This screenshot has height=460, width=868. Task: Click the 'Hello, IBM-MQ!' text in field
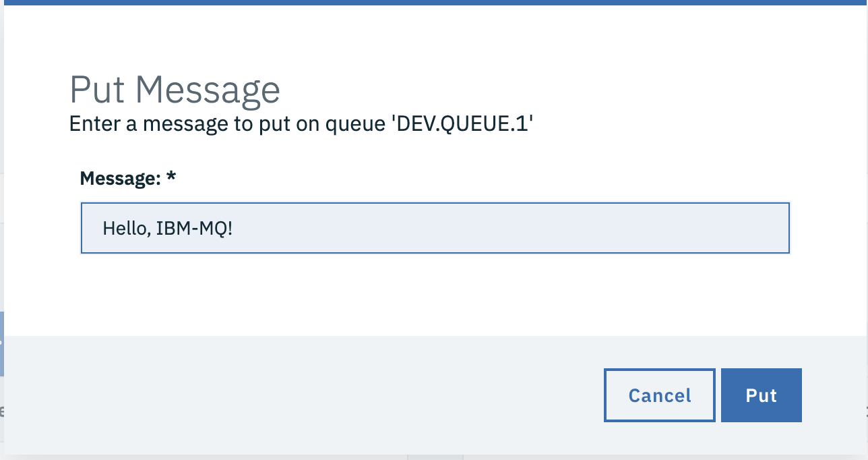168,229
